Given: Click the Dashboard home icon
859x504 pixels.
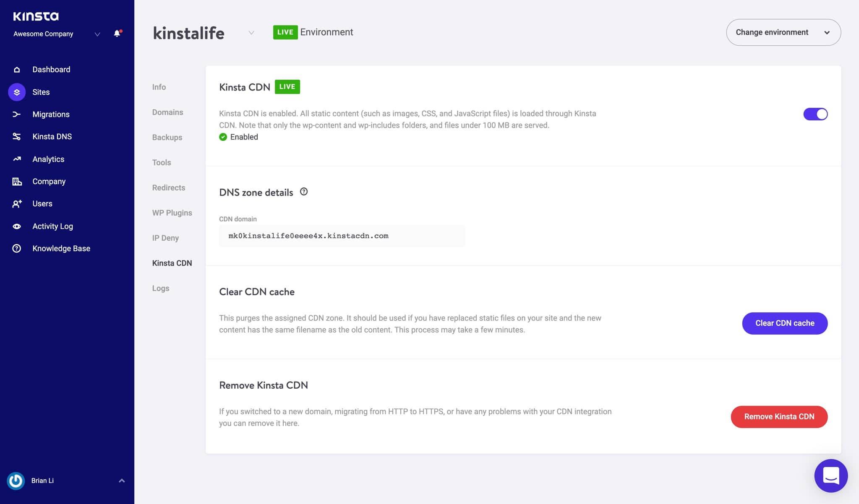Looking at the screenshot, I should click(x=17, y=70).
